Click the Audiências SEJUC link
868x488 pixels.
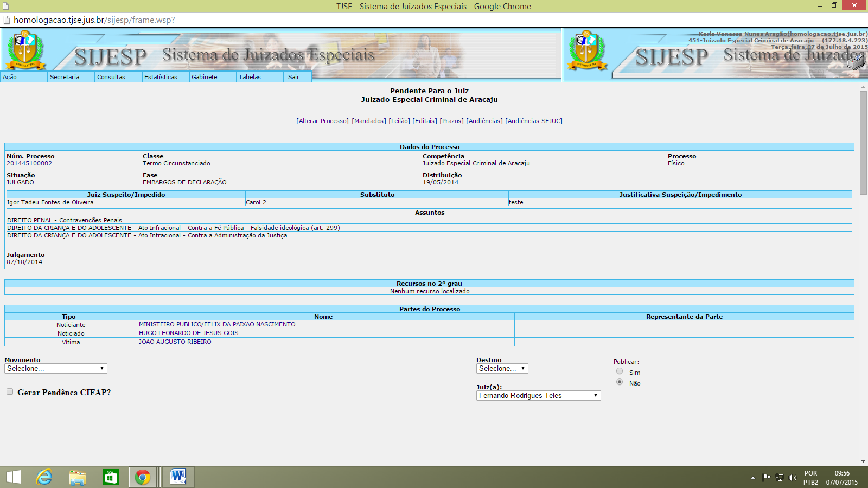coord(534,121)
